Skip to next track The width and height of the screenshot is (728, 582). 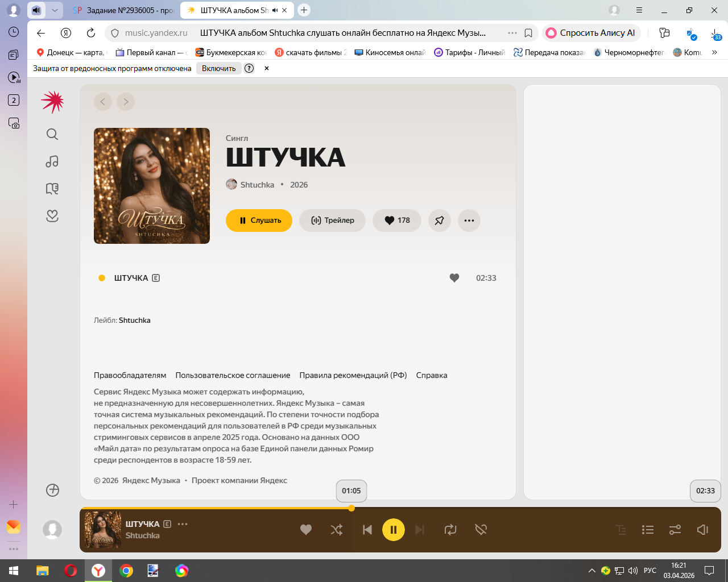(420, 530)
